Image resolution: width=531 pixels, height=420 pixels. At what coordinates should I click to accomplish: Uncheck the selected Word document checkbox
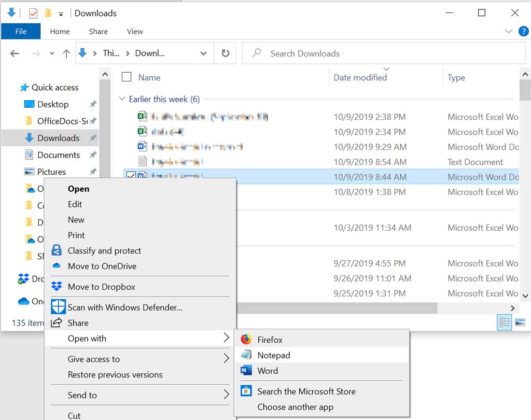(x=131, y=176)
